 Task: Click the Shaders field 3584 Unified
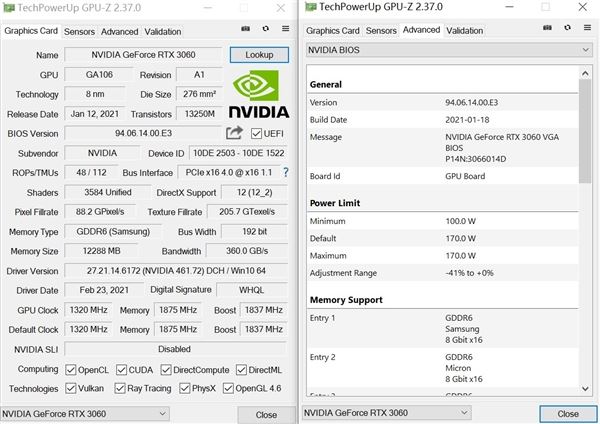click(108, 192)
